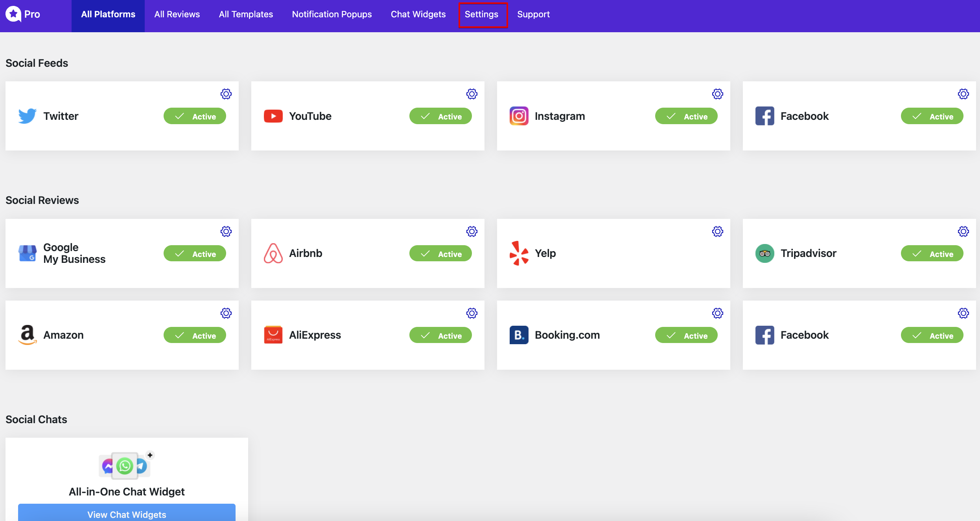Open settings gear on Tripadvisor card
Screen dimensions: 980x521
point(963,231)
